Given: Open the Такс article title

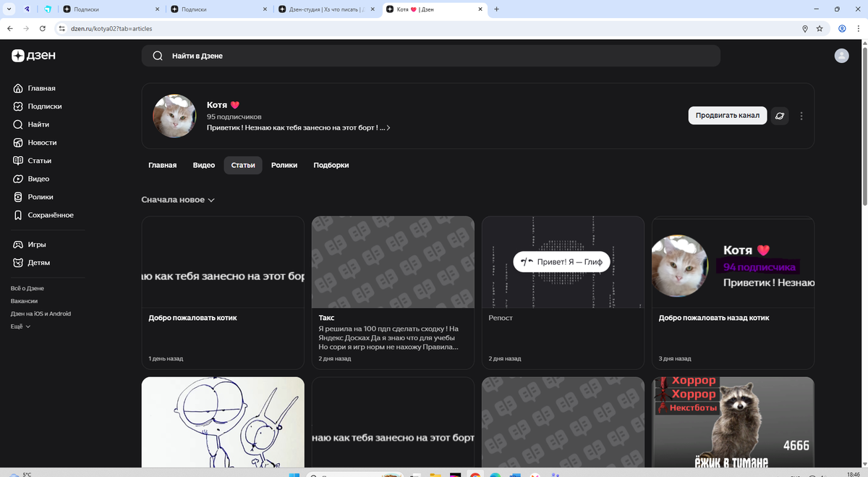Looking at the screenshot, I should (325, 318).
